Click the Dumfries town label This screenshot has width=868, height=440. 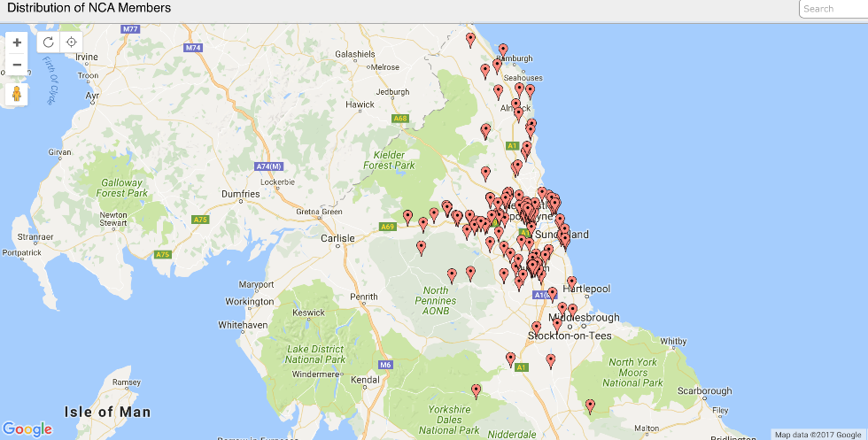pyautogui.click(x=240, y=194)
